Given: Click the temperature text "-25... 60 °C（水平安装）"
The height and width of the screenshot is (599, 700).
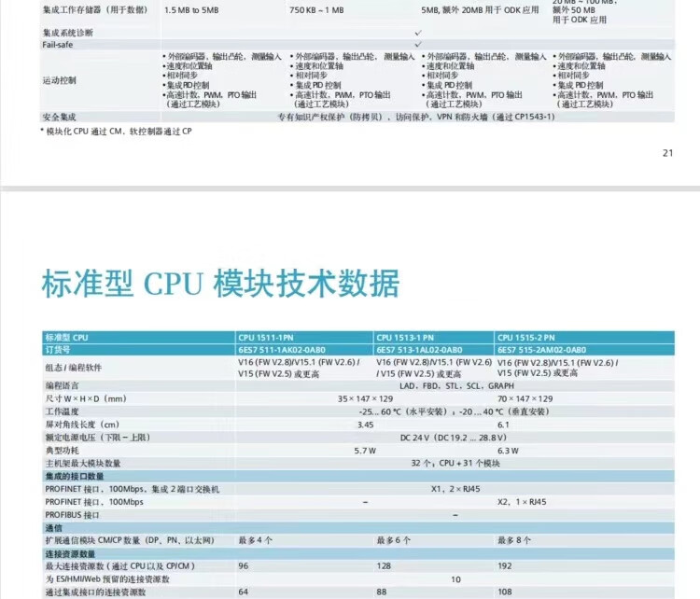Looking at the screenshot, I should point(403,411).
